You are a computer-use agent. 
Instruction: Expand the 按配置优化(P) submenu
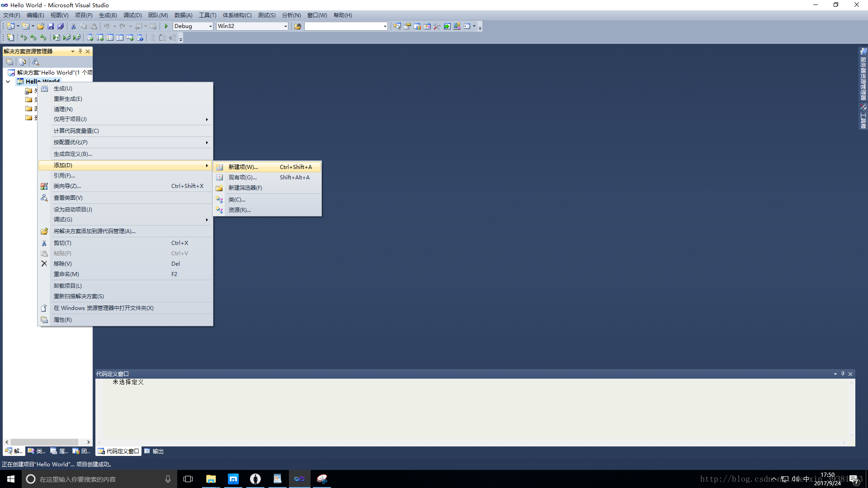pos(126,142)
